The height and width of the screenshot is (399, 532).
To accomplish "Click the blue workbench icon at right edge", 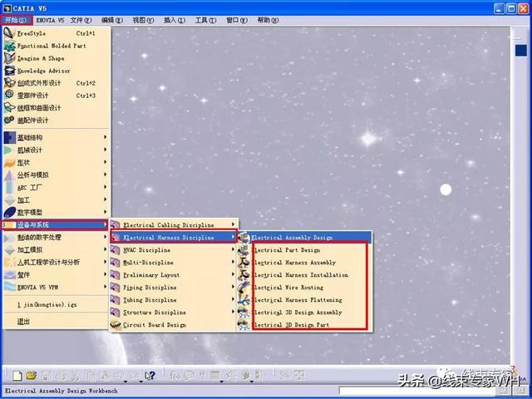I will (521, 51).
